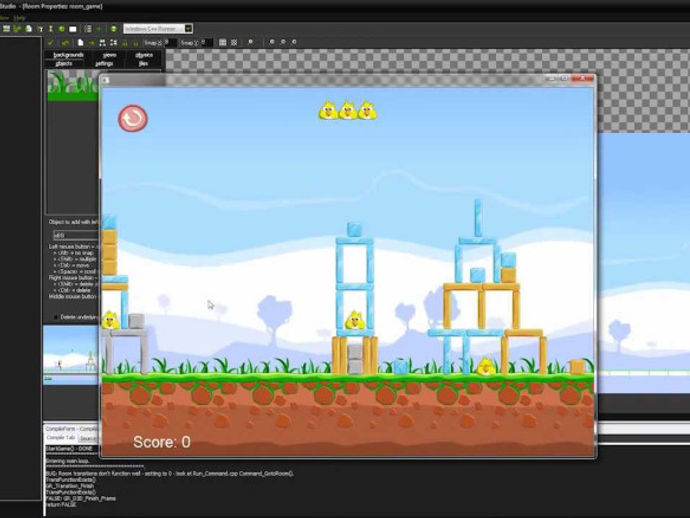
Task: Click green round icon left of target dropdown
Action: pyautogui.click(x=114, y=29)
